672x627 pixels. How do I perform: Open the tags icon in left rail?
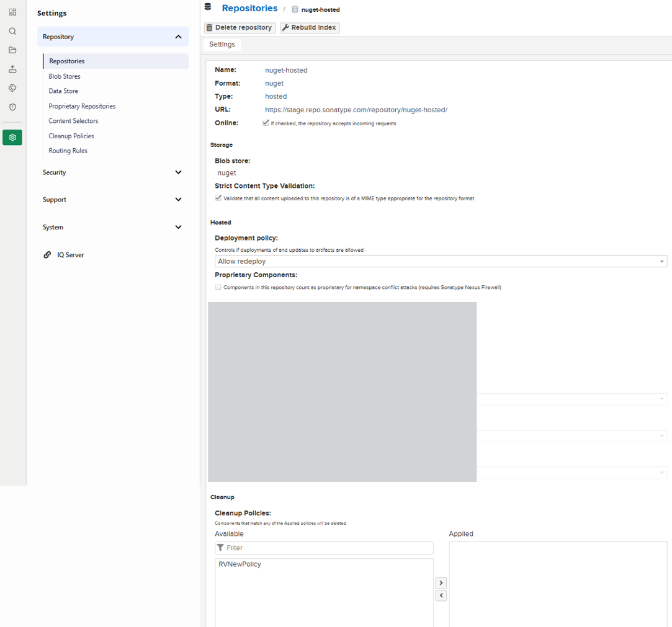(x=12, y=88)
